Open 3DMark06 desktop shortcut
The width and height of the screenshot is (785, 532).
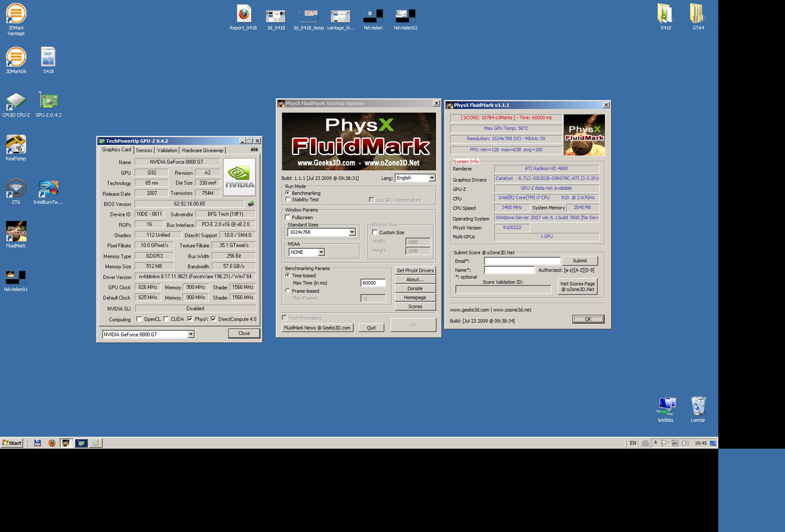16,60
